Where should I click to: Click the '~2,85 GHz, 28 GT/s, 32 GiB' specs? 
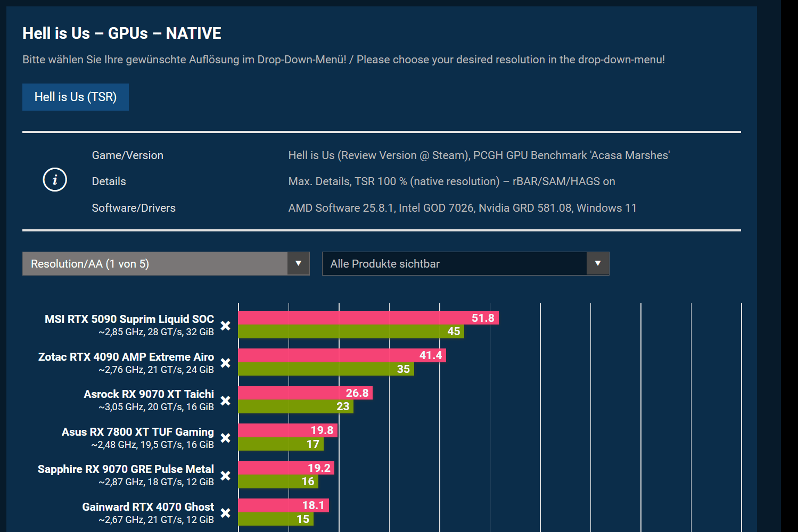point(157,332)
